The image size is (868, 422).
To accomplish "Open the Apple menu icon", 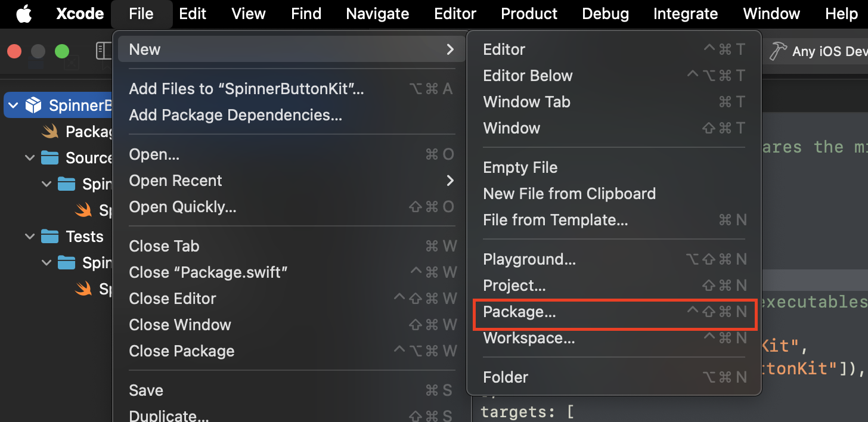I will (24, 14).
